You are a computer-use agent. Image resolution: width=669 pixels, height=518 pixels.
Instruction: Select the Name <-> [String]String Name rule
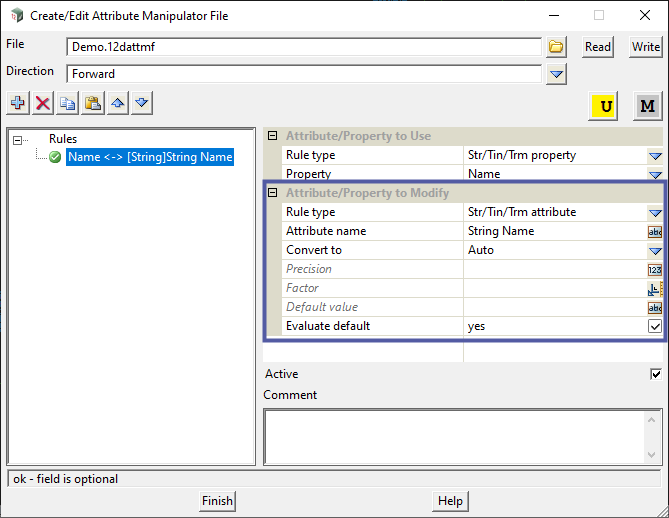[149, 157]
